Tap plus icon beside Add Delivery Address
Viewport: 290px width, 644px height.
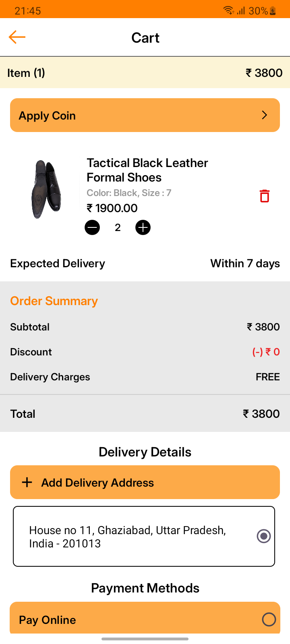(x=27, y=482)
